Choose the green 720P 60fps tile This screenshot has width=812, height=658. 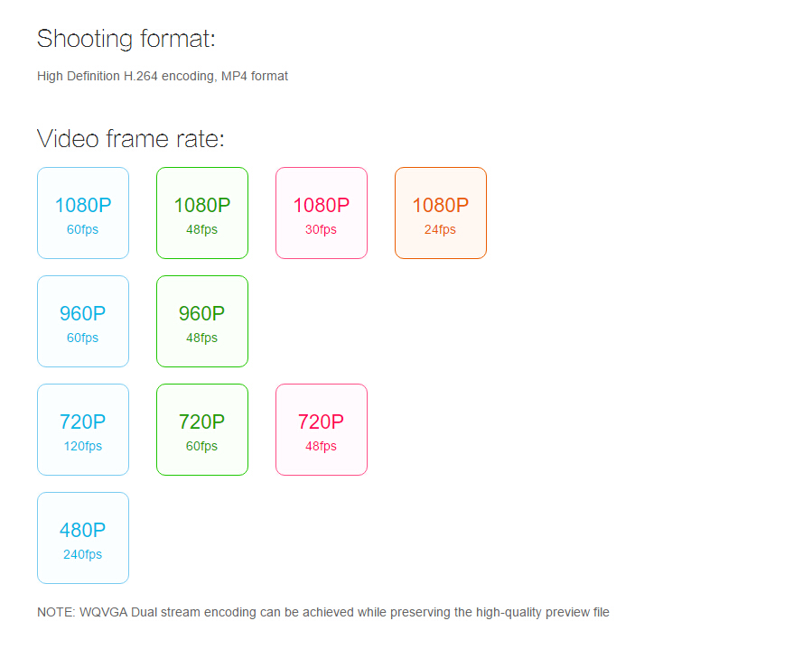pyautogui.click(x=202, y=429)
